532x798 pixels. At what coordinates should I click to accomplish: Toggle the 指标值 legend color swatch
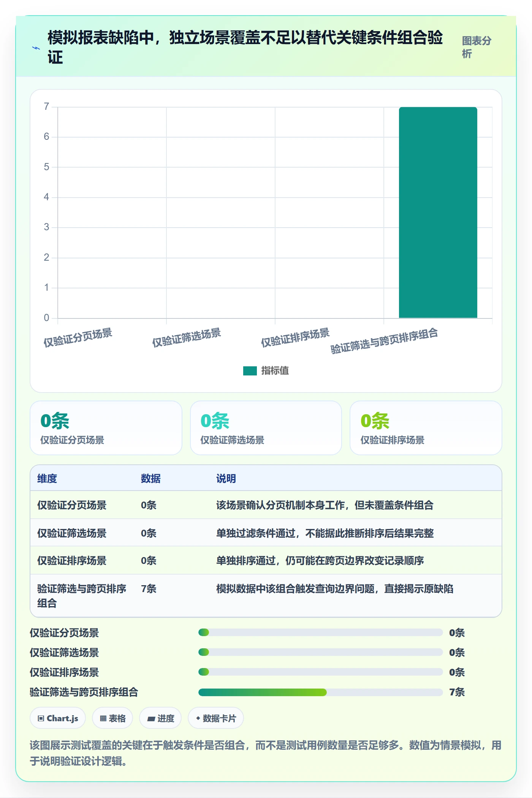(250, 370)
